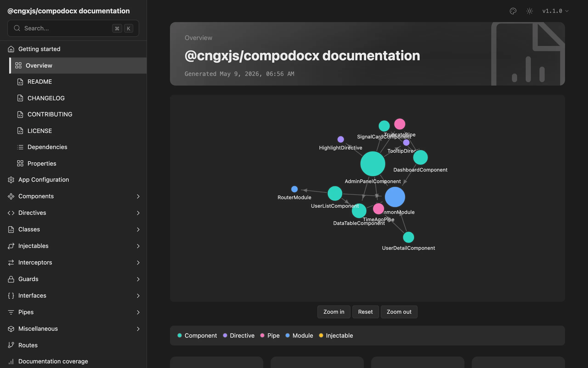Viewport: 588px width, 368px height.
Task: Click the Zoom out button
Action: tap(399, 312)
